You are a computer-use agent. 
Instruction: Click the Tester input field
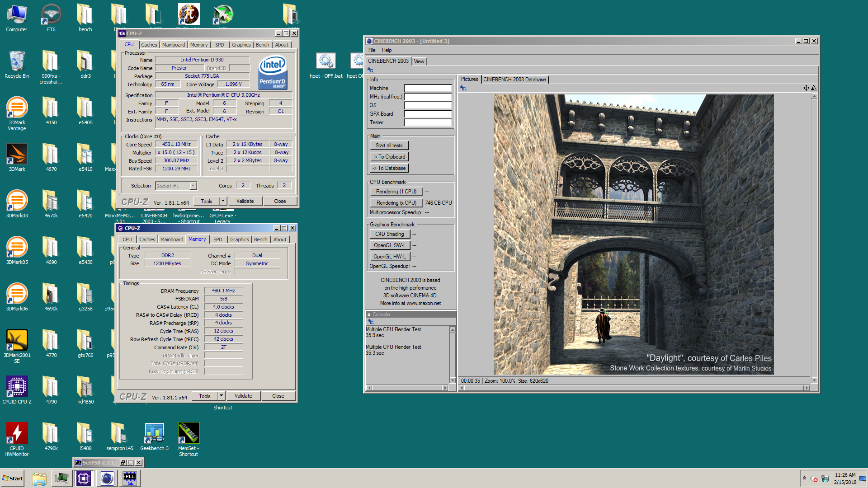coord(428,122)
